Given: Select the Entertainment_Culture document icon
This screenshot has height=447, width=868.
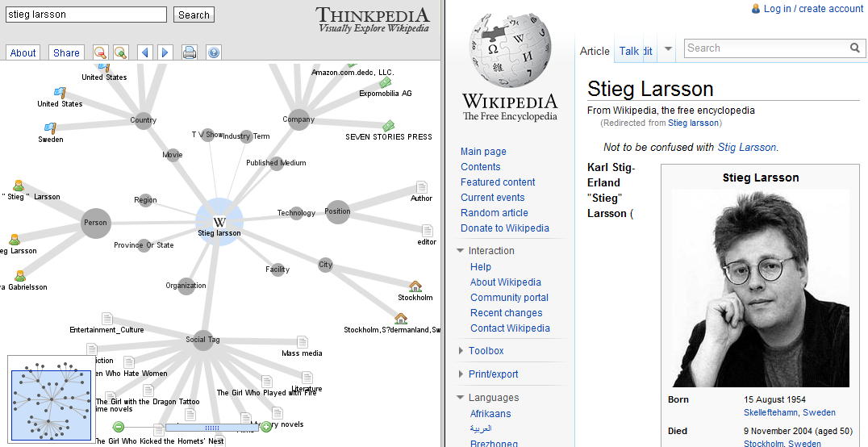Looking at the screenshot, I should point(106,319).
